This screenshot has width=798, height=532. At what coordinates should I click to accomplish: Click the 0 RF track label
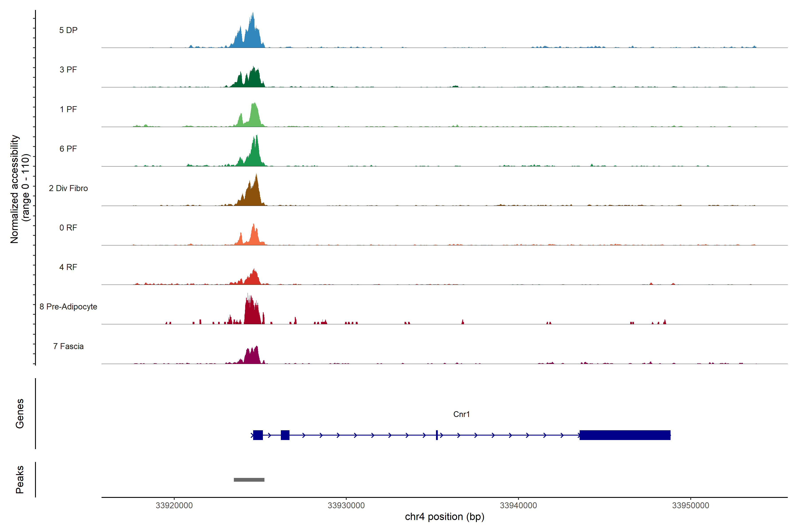click(68, 228)
